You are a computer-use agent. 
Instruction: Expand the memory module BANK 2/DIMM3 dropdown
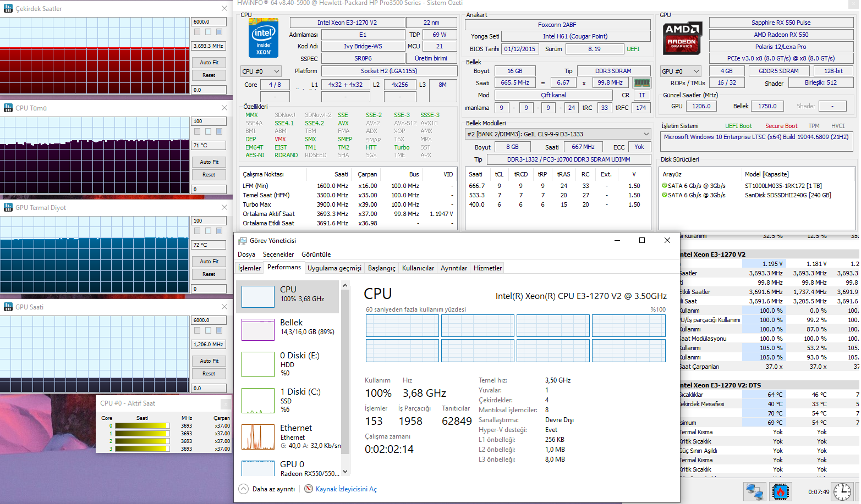coord(558,134)
